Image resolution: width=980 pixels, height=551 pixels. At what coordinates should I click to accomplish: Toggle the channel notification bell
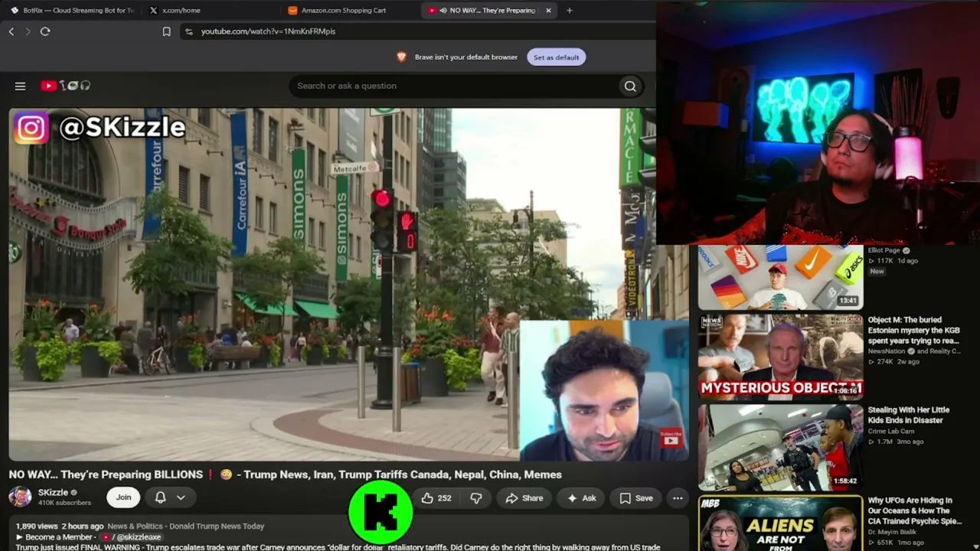coord(160,497)
